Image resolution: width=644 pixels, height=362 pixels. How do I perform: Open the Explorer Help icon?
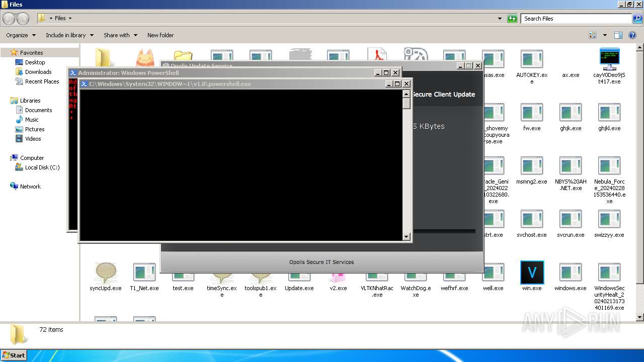632,35
